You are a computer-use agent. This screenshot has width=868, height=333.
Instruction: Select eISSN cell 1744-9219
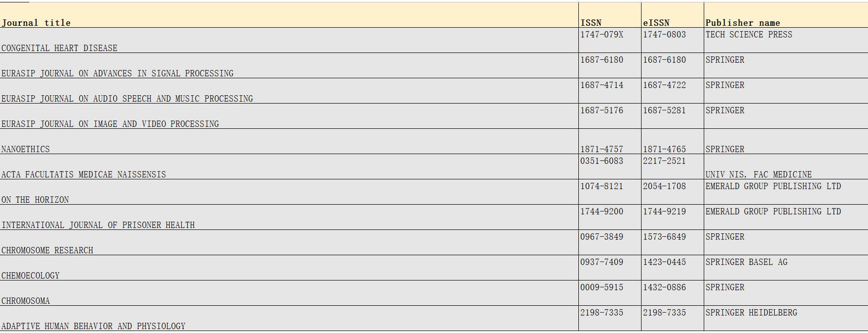[x=673, y=217]
